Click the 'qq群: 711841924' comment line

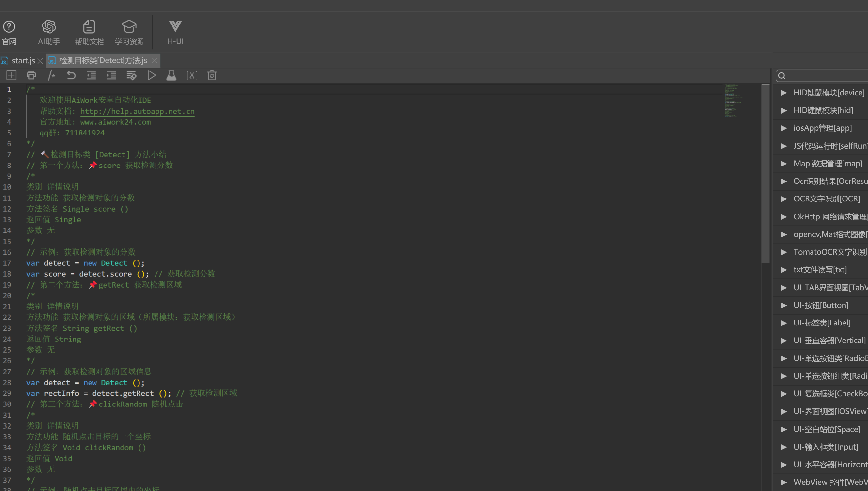tap(72, 133)
